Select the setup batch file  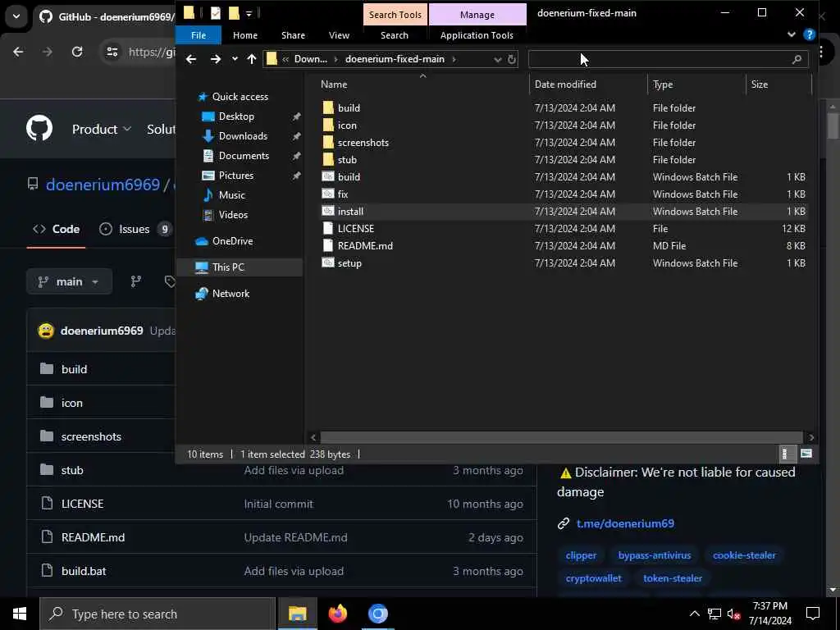[349, 263]
